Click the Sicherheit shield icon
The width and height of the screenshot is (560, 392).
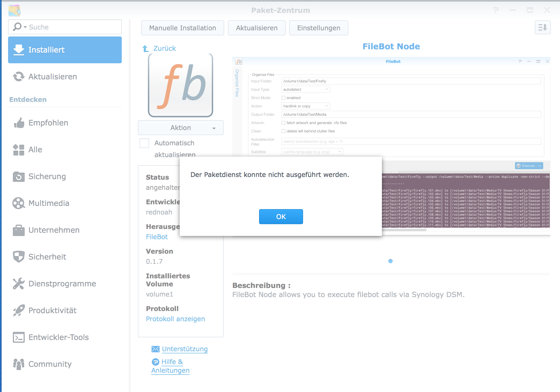tap(19, 257)
